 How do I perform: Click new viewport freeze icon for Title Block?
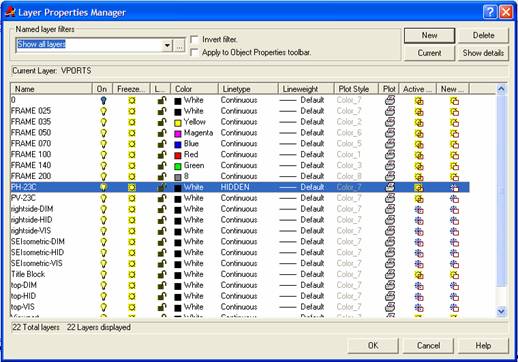point(454,275)
